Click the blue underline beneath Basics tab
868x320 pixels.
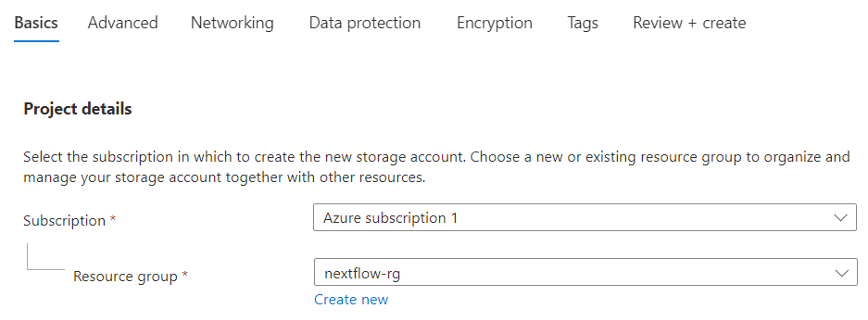(x=36, y=41)
